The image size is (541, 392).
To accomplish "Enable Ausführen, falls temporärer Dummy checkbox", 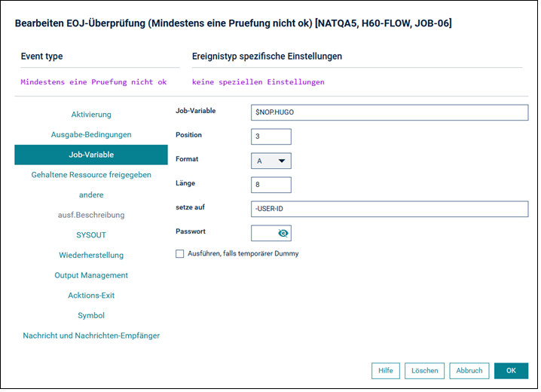I will tap(180, 254).
